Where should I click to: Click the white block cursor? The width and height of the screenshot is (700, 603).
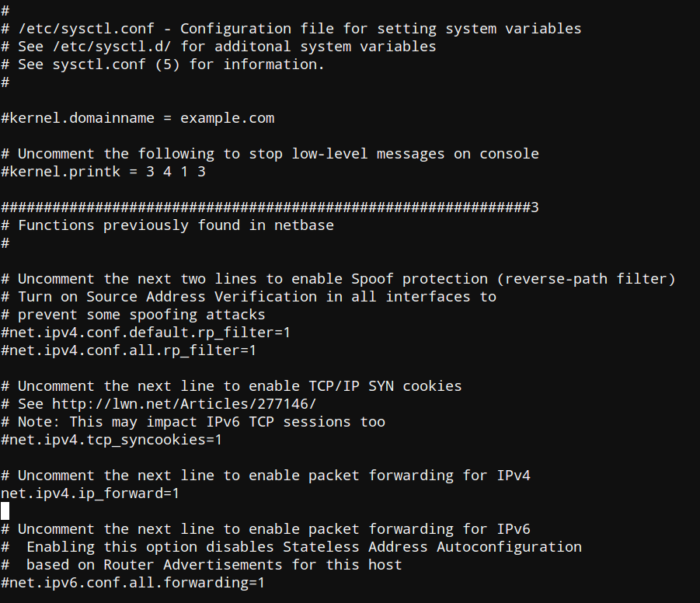pyautogui.click(x=5, y=511)
